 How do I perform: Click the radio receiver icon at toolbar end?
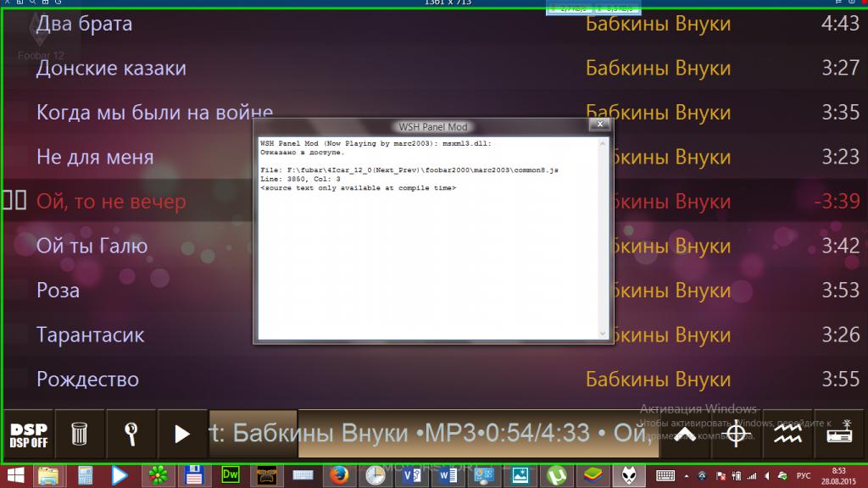point(838,435)
